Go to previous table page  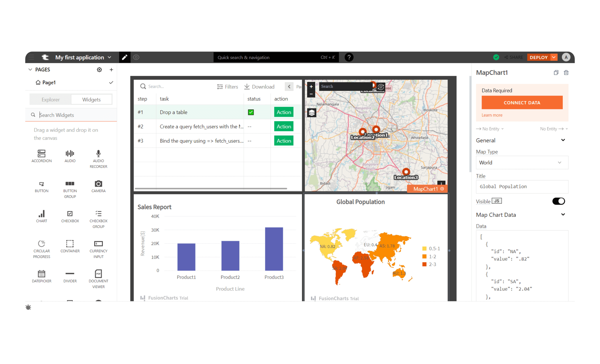coord(289,87)
